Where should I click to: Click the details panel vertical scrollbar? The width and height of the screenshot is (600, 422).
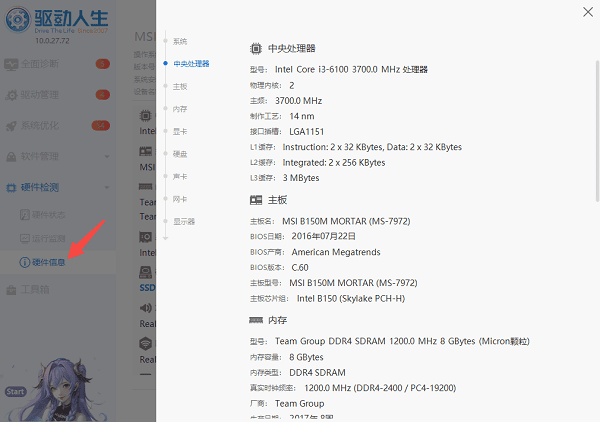597,131
